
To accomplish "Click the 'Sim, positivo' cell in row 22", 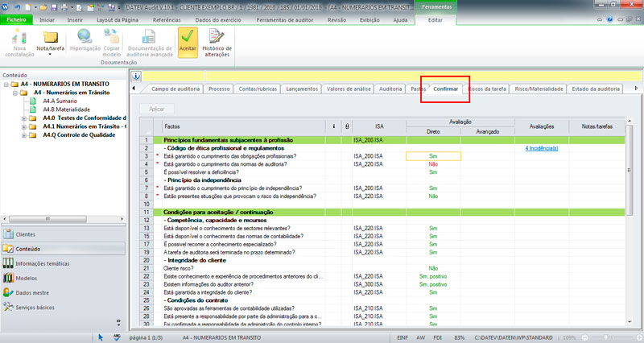I will pos(433,276).
